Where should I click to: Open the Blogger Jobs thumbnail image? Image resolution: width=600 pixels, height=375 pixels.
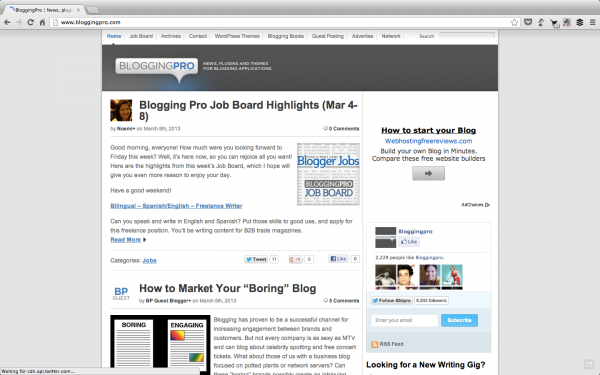point(328,174)
